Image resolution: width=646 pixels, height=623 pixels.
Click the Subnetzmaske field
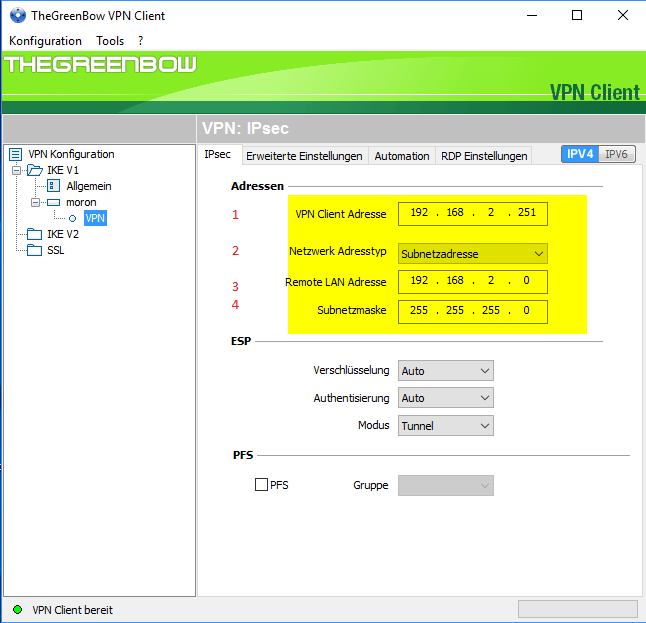pos(473,312)
